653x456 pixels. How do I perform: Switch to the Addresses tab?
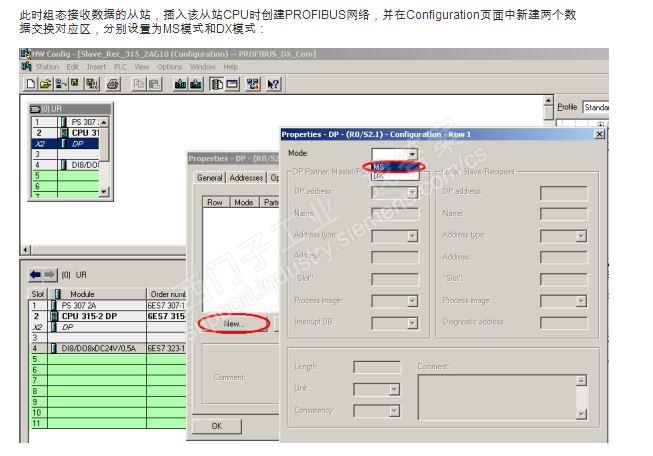pos(246,178)
